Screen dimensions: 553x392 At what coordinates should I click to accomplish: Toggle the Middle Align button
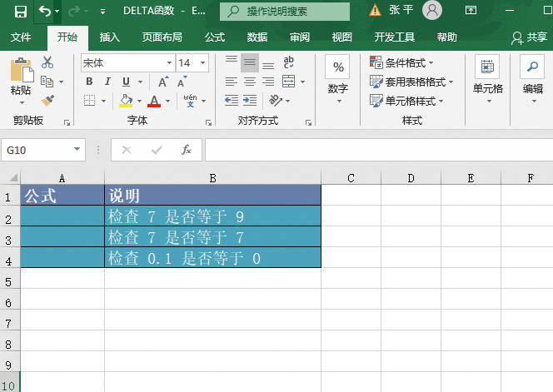coord(250,63)
